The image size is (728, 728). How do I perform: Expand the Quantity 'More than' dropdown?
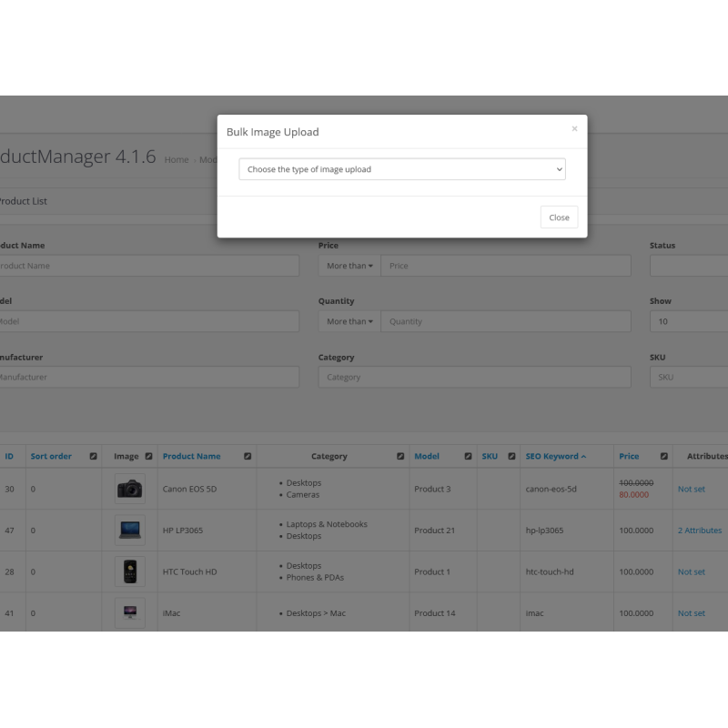point(349,321)
